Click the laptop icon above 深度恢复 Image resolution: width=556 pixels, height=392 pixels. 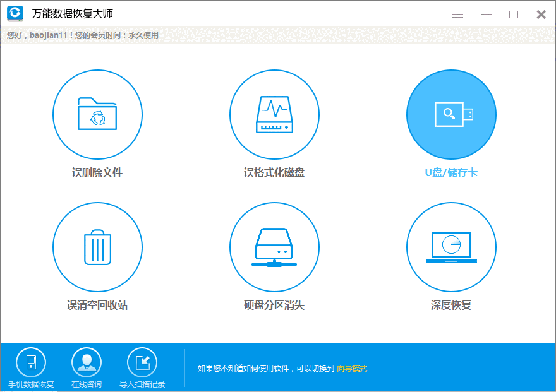[x=450, y=247]
